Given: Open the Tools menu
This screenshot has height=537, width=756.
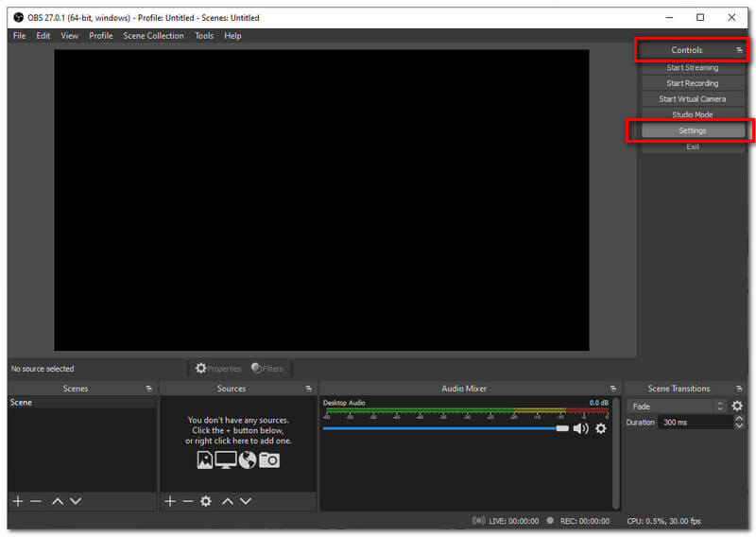Looking at the screenshot, I should coord(204,36).
